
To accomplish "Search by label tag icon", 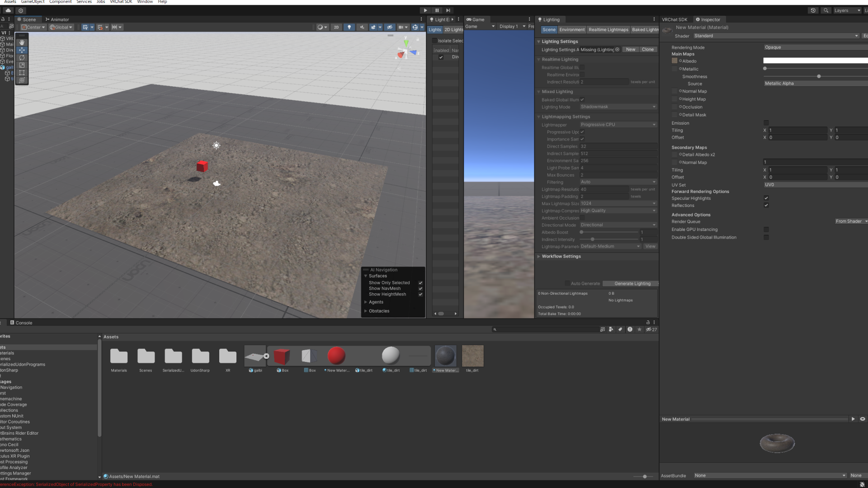I will (x=620, y=329).
